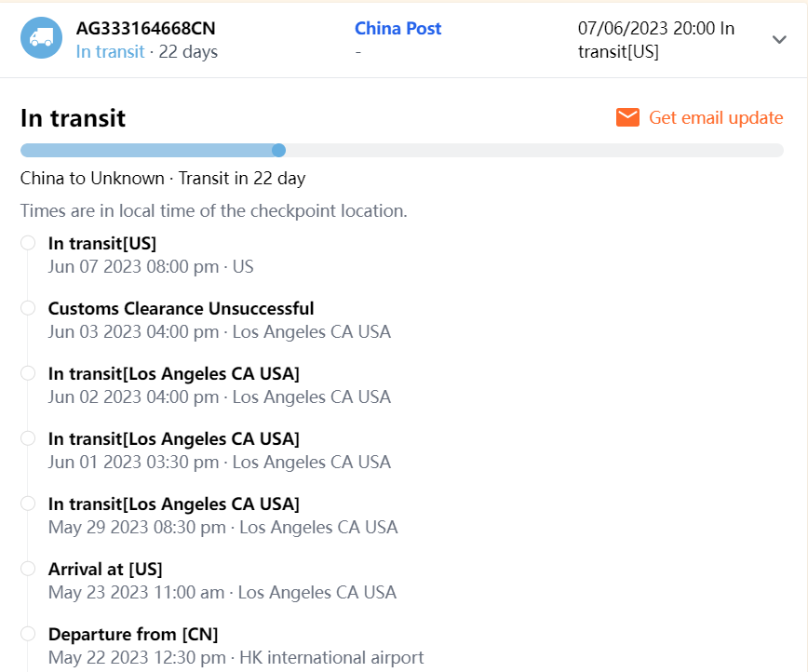Image resolution: width=808 pixels, height=672 pixels.
Task: Click Get email update link
Action: [716, 117]
